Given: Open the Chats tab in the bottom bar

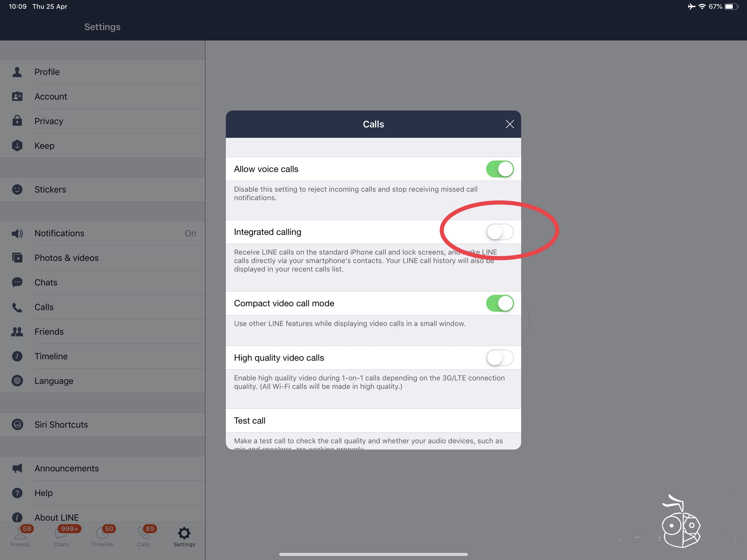Looking at the screenshot, I should pyautogui.click(x=62, y=536).
